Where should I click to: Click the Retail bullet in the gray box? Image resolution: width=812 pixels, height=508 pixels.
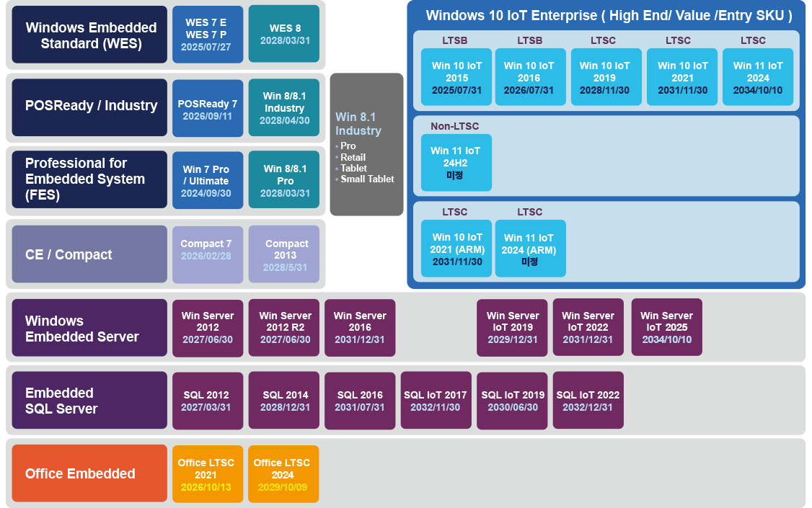tap(353, 157)
